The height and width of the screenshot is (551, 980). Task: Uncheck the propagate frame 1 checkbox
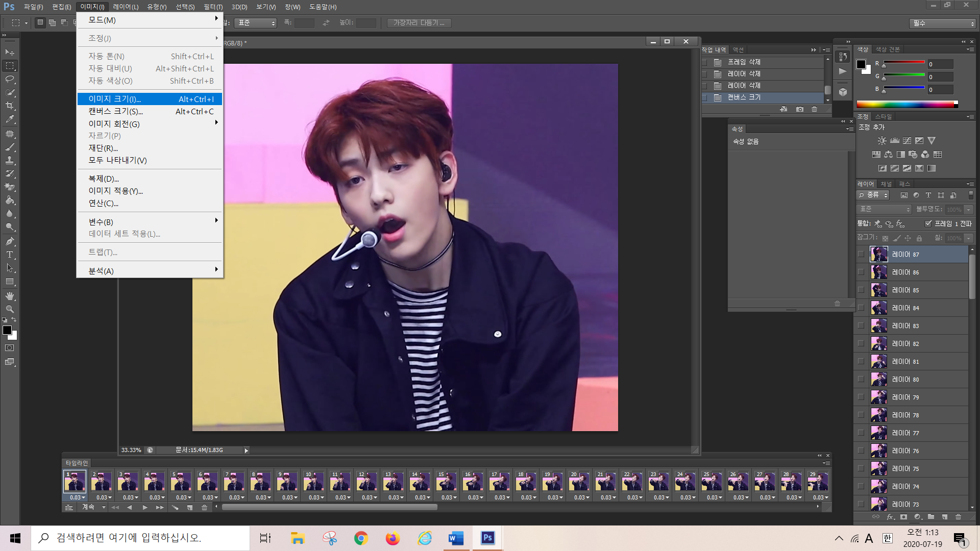pyautogui.click(x=928, y=223)
